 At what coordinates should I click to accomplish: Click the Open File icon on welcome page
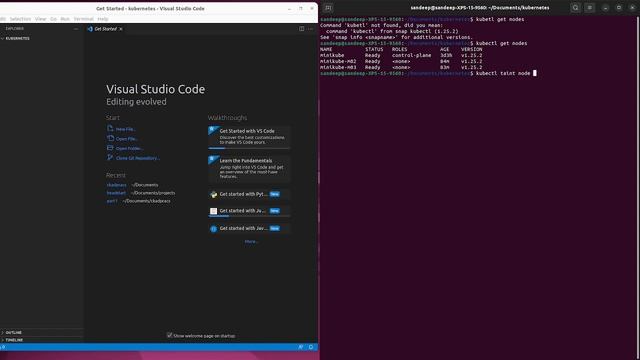[x=110, y=138]
